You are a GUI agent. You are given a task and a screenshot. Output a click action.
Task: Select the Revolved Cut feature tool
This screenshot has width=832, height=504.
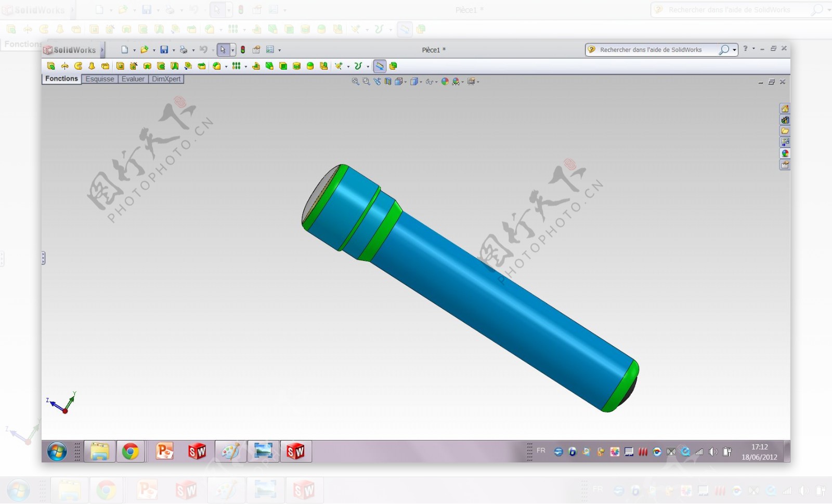pos(147,66)
